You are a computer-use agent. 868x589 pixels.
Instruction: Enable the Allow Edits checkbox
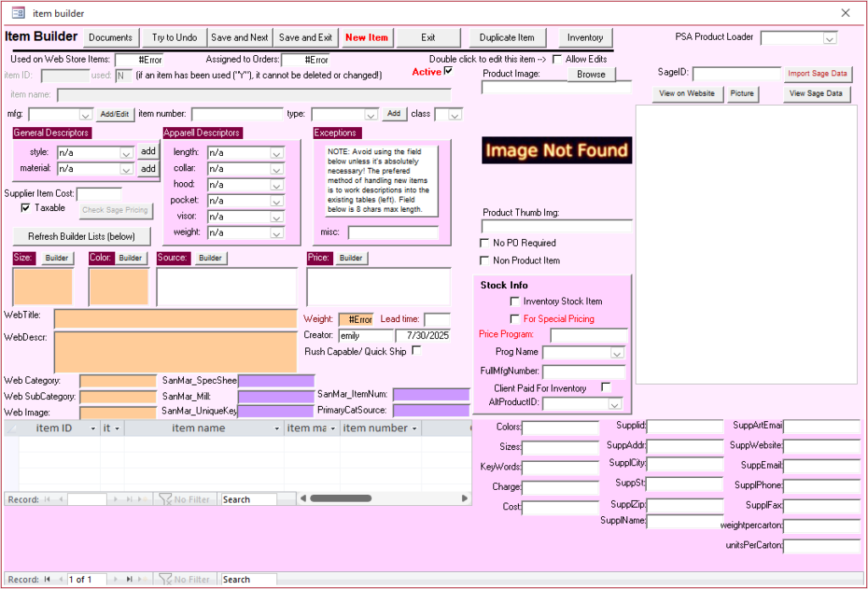pos(557,58)
